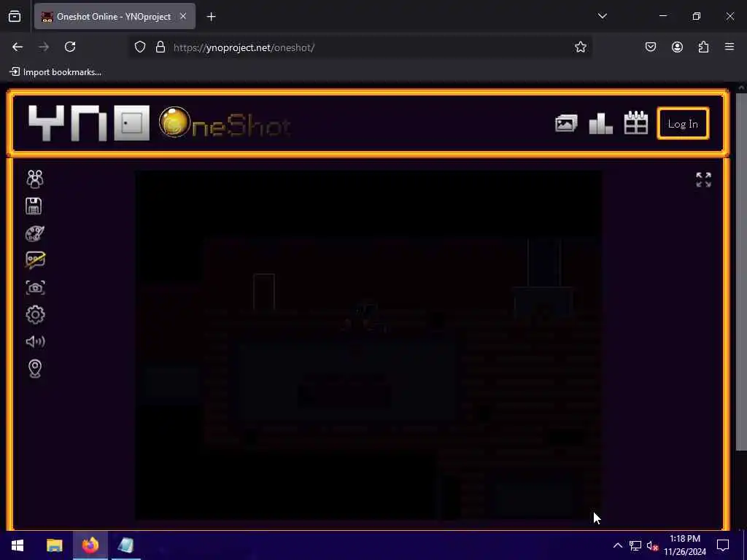Bookmark this page with the star
The height and width of the screenshot is (560, 747).
(580, 47)
